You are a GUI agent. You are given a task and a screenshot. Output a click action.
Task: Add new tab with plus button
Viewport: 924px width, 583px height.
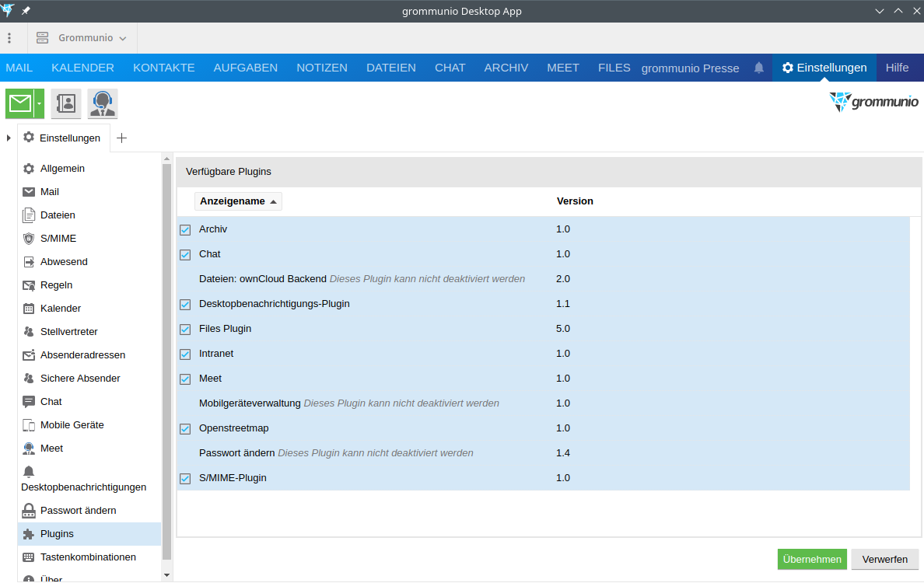121,138
